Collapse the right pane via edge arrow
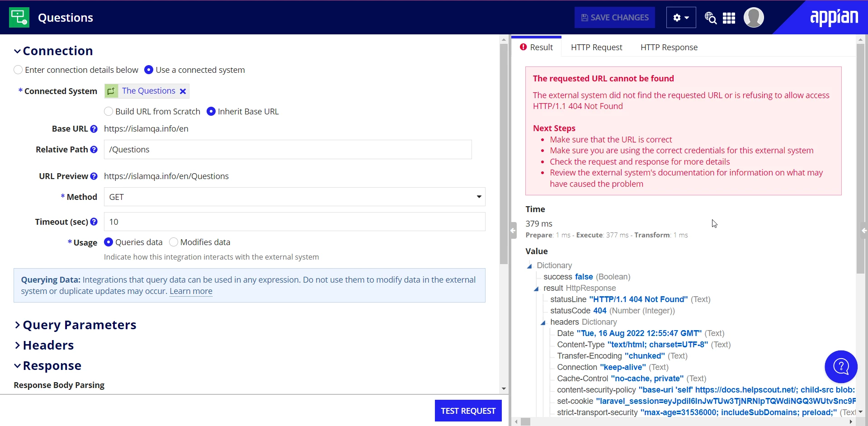 [x=864, y=230]
